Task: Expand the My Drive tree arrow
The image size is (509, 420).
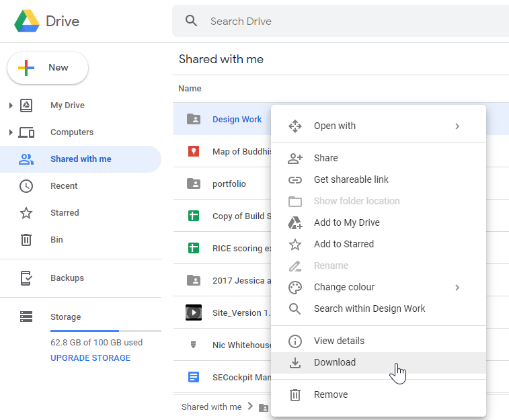Action: coord(11,106)
